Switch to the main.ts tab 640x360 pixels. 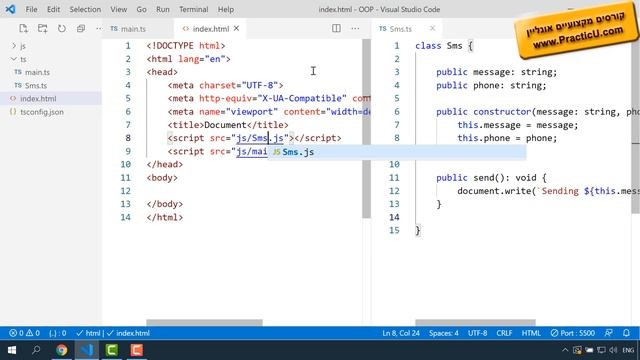click(x=133, y=29)
